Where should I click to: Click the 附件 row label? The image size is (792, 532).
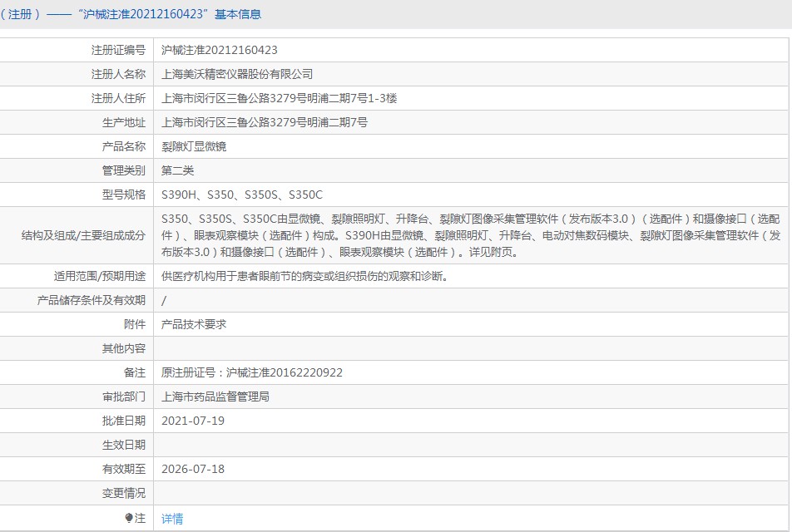(135, 324)
